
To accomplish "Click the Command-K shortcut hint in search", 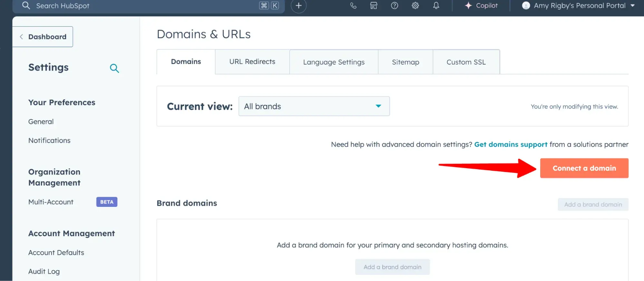I will coord(269,5).
